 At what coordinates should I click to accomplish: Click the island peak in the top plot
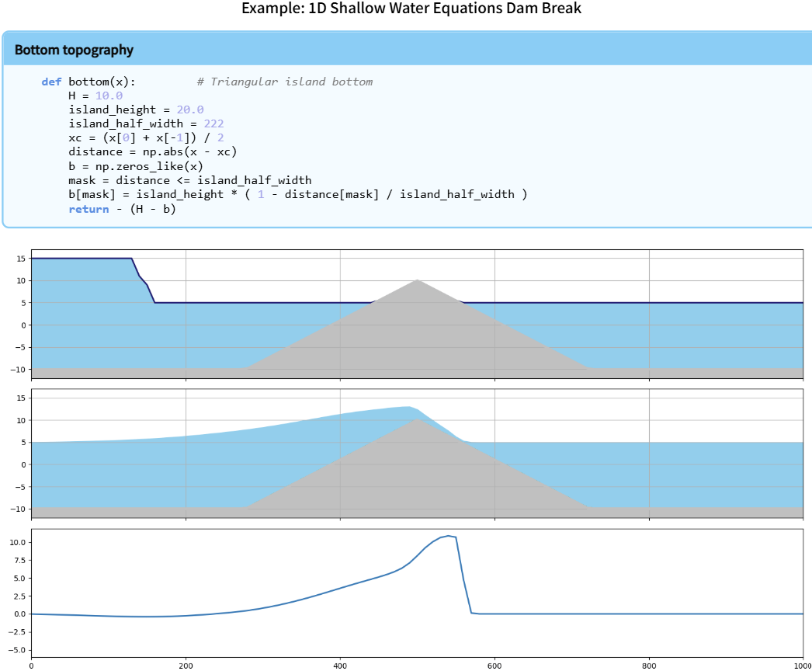[418, 280]
